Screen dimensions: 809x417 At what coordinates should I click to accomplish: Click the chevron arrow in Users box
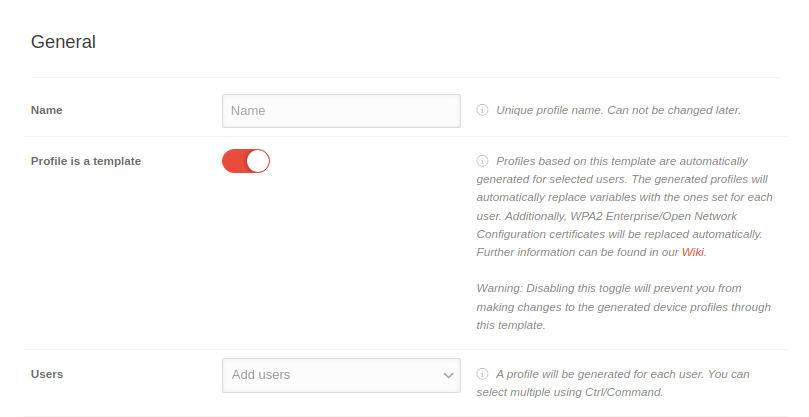(448, 375)
